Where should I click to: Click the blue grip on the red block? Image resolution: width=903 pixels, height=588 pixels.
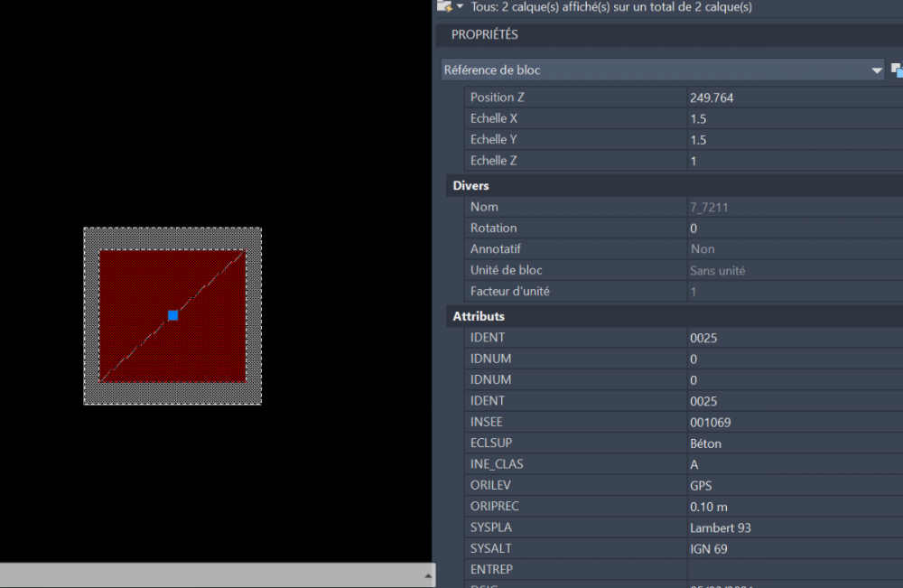coord(172,315)
